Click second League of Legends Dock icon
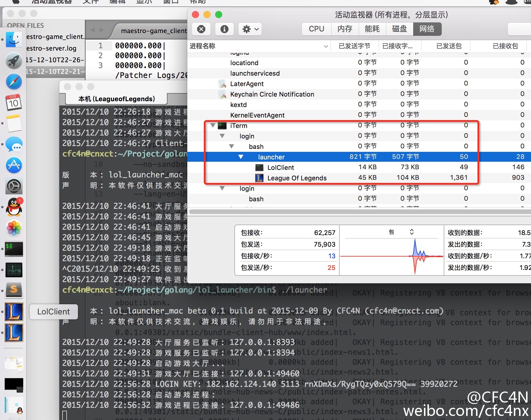 point(14,333)
